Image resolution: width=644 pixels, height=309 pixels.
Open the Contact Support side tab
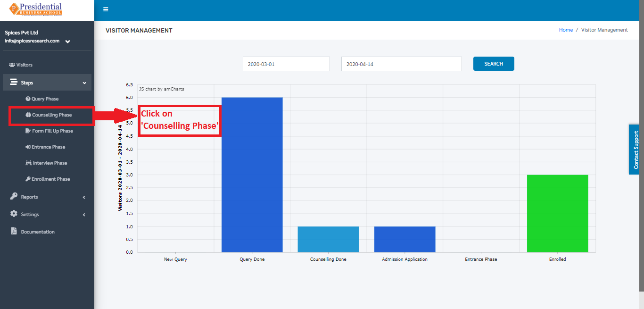(636, 150)
